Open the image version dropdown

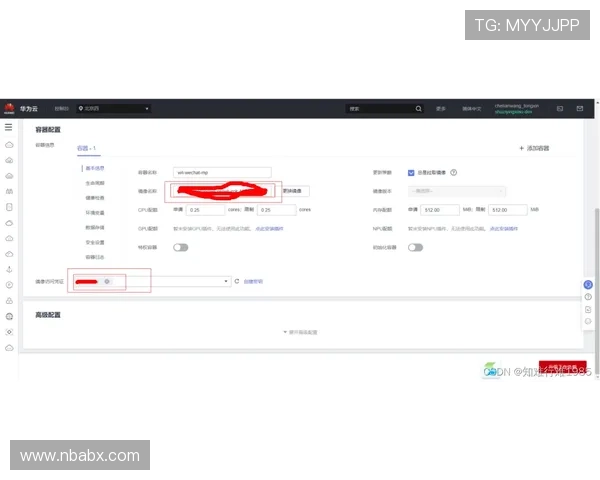point(457,191)
